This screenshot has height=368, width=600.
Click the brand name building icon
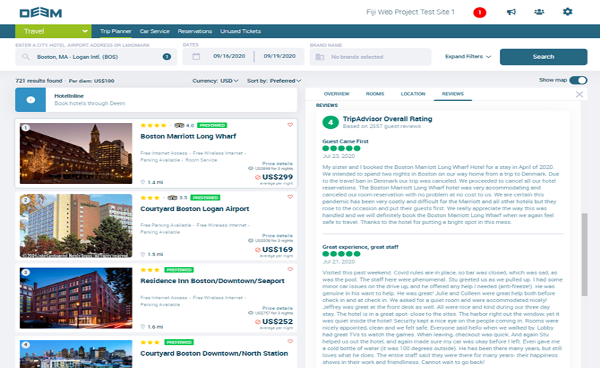pos(320,57)
